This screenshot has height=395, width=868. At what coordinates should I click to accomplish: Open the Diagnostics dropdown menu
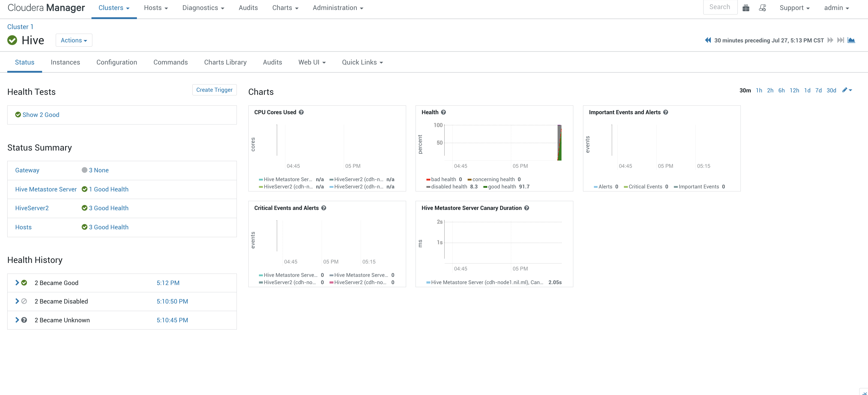click(x=203, y=8)
